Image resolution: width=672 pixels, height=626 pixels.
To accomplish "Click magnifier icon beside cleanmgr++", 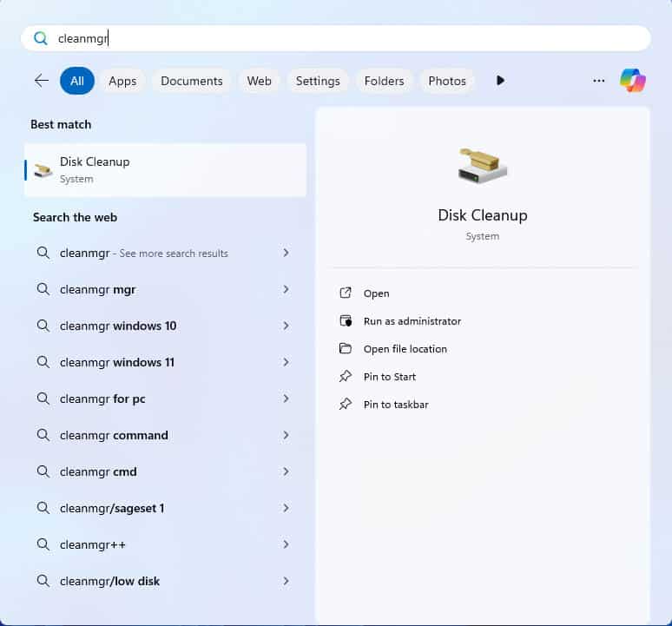I will pos(43,544).
